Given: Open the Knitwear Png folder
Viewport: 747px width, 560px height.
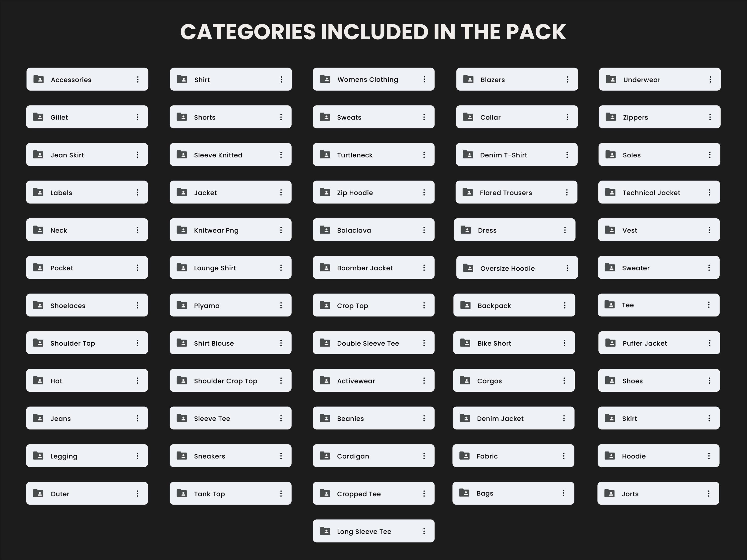Looking at the screenshot, I should (x=216, y=230).
